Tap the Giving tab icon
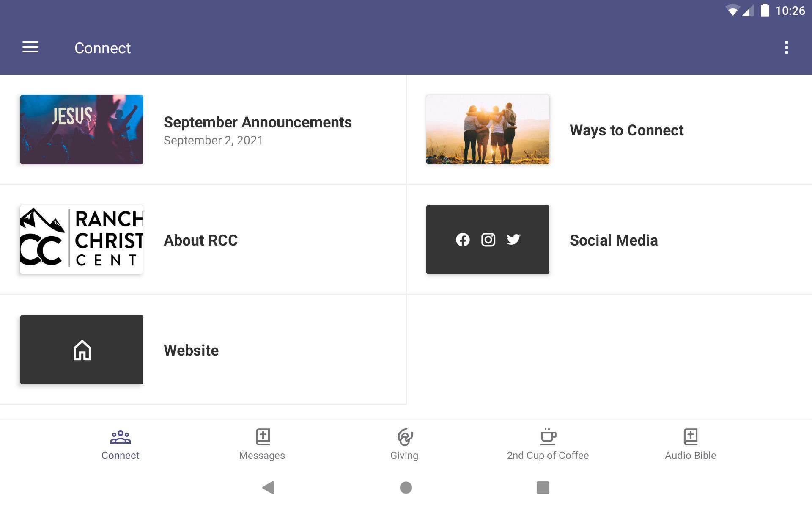Image resolution: width=812 pixels, height=508 pixels. [404, 437]
